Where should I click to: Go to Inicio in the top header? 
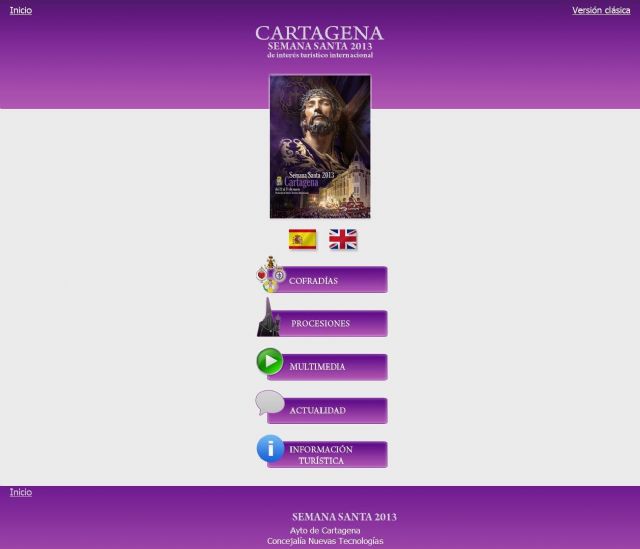point(21,10)
